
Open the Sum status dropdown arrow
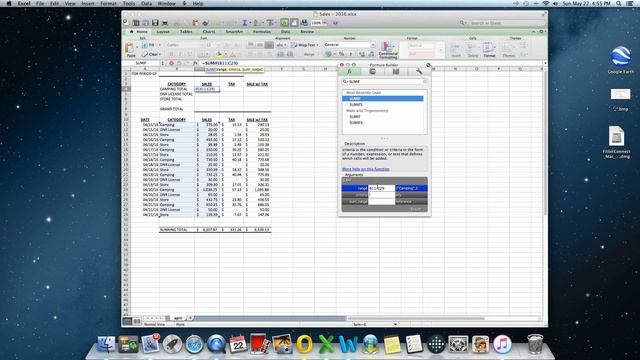click(395, 324)
